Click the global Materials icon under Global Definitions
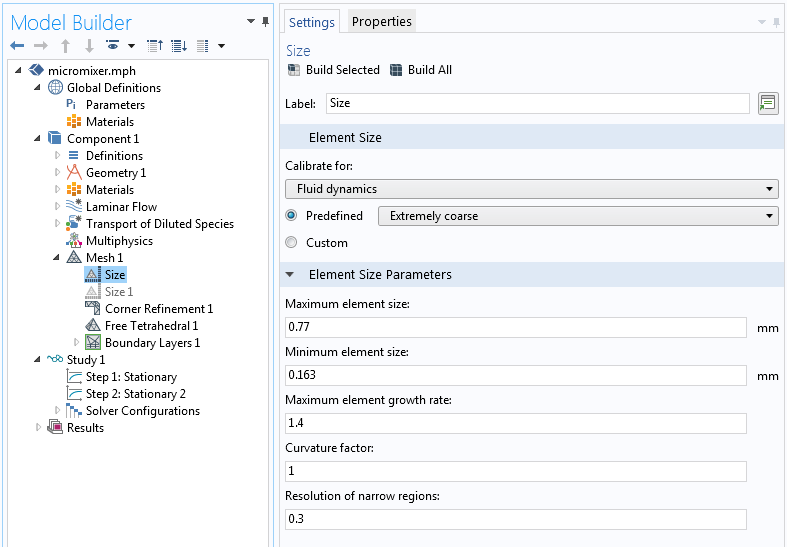 pos(74,121)
